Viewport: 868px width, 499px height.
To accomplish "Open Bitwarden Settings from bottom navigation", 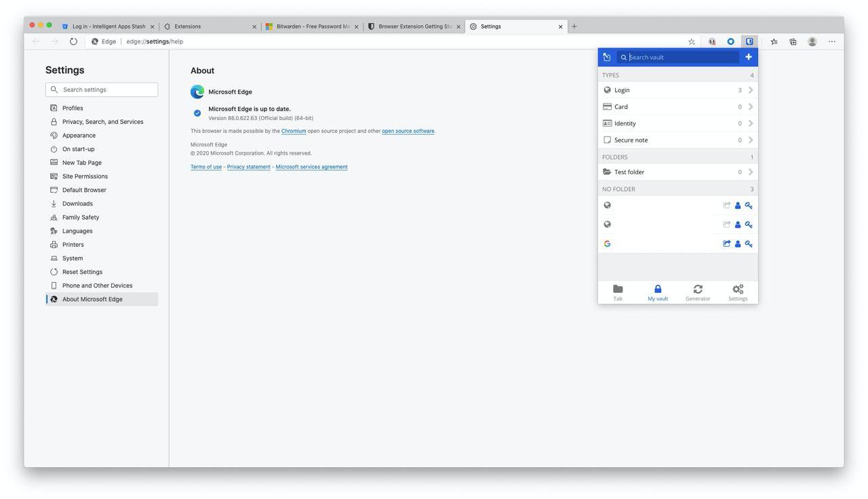I will coord(737,292).
